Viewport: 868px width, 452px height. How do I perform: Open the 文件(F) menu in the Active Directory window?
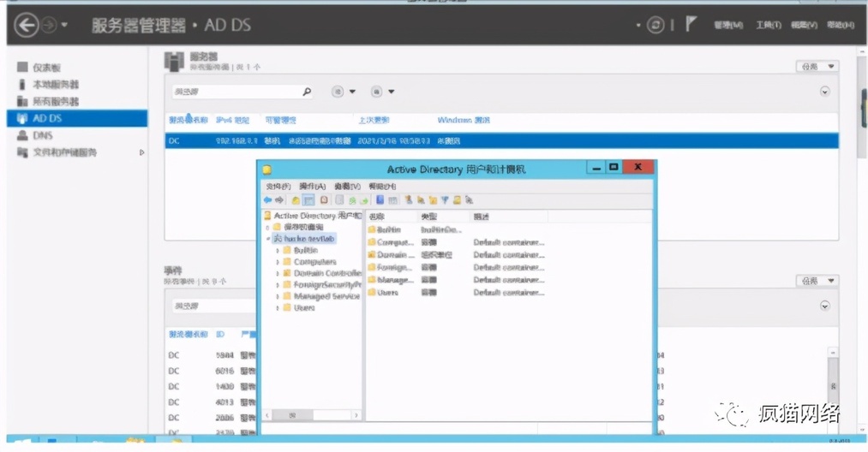[x=278, y=187]
